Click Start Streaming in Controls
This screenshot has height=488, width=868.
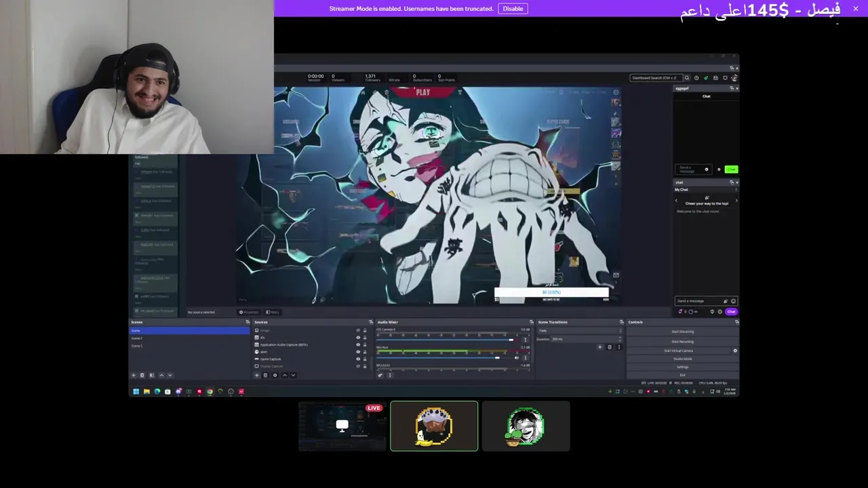[683, 331]
